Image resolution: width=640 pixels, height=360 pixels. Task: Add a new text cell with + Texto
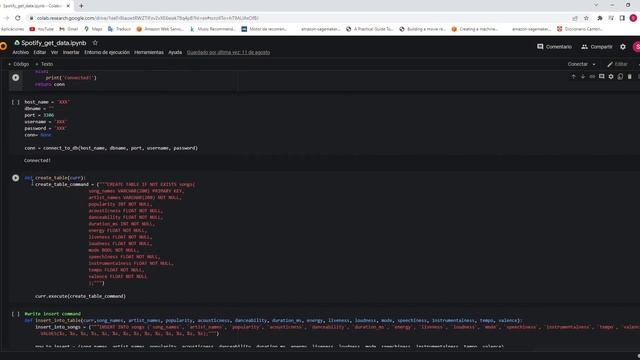[x=44, y=64]
